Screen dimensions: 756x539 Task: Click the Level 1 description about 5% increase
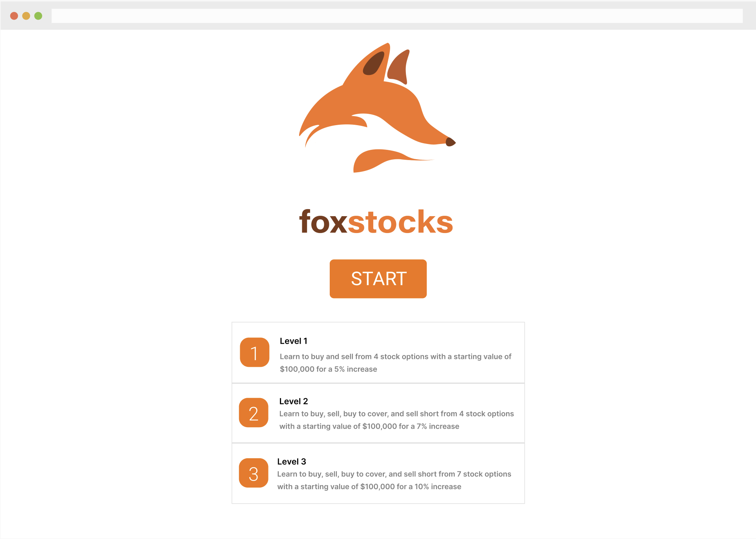tap(396, 363)
